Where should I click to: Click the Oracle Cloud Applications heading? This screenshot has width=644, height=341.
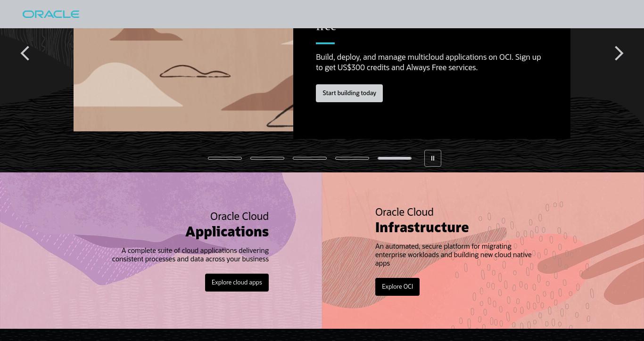click(227, 225)
